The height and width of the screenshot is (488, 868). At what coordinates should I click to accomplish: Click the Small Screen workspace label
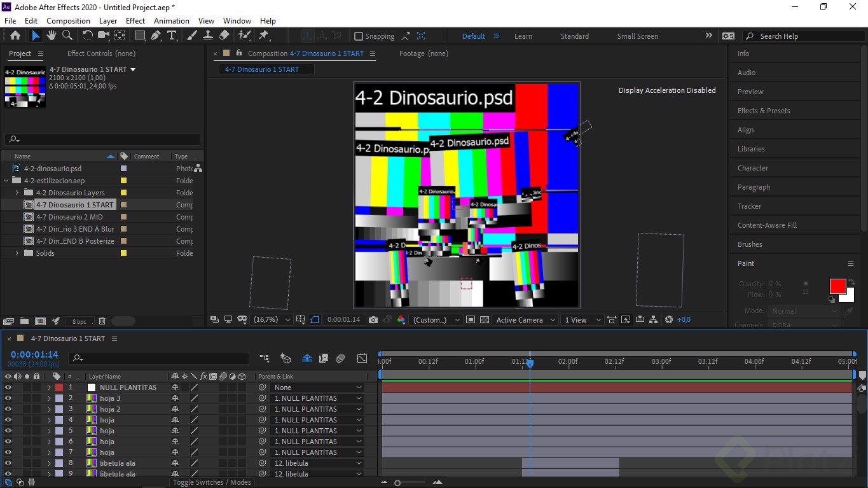pyautogui.click(x=637, y=36)
